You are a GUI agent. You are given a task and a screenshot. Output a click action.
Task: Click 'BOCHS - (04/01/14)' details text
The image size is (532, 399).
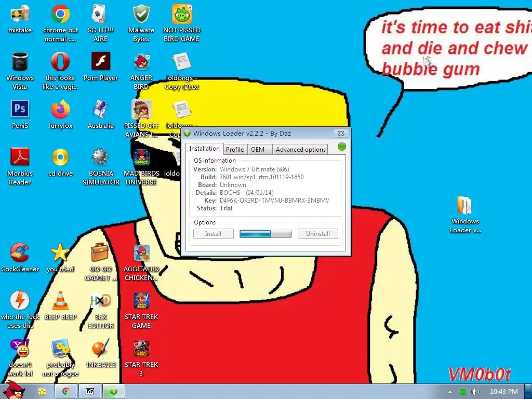247,193
